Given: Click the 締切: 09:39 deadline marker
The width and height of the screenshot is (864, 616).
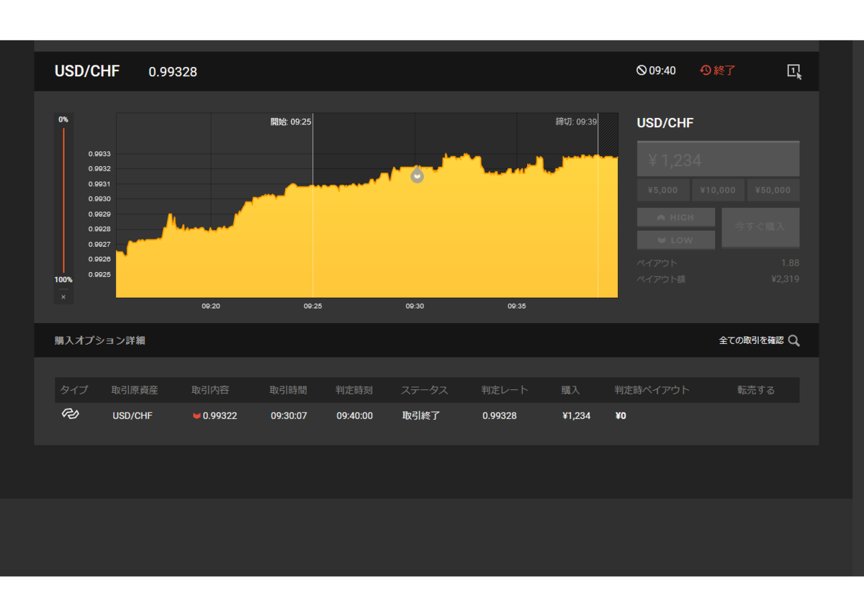Looking at the screenshot, I should 576,122.
